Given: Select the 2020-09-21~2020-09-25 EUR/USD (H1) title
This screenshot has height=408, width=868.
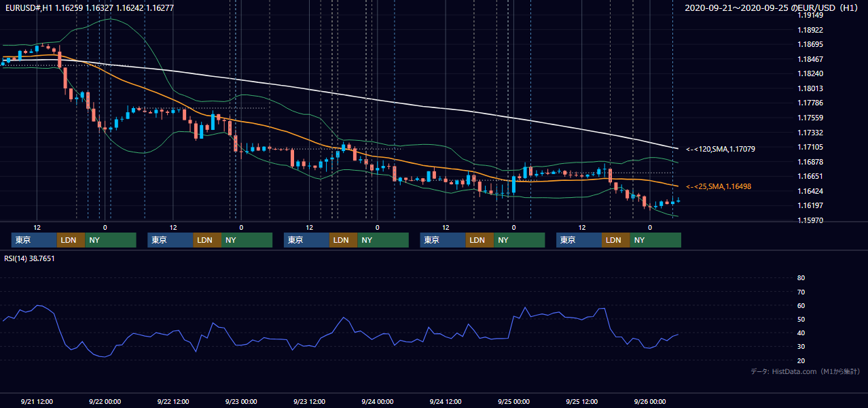Looking at the screenshot, I should click(x=772, y=7).
